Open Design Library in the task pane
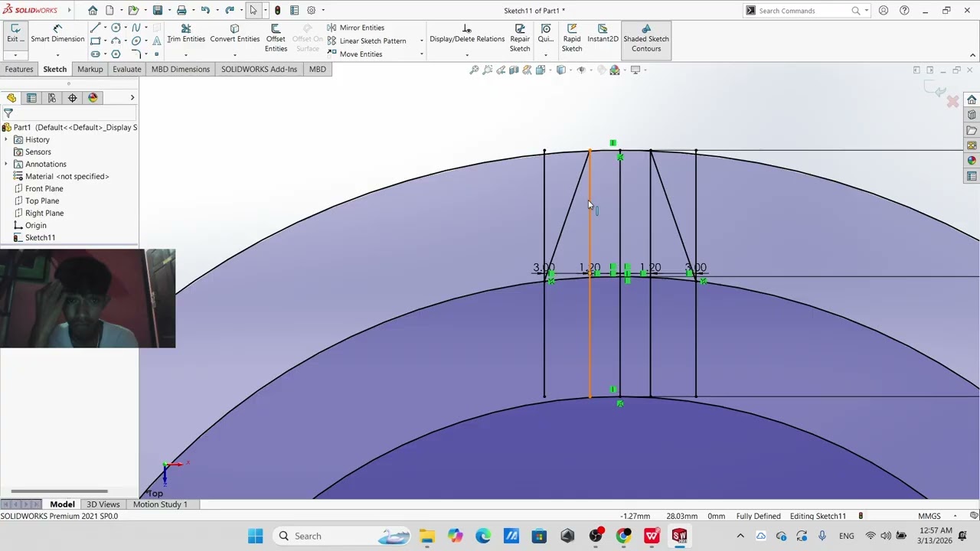Viewport: 980px width, 551px height. 972,115
